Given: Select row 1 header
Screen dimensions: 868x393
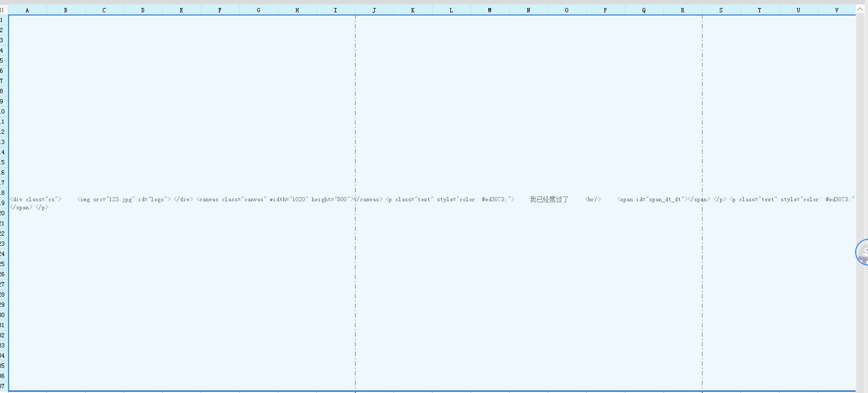Looking at the screenshot, I should click(x=4, y=20).
